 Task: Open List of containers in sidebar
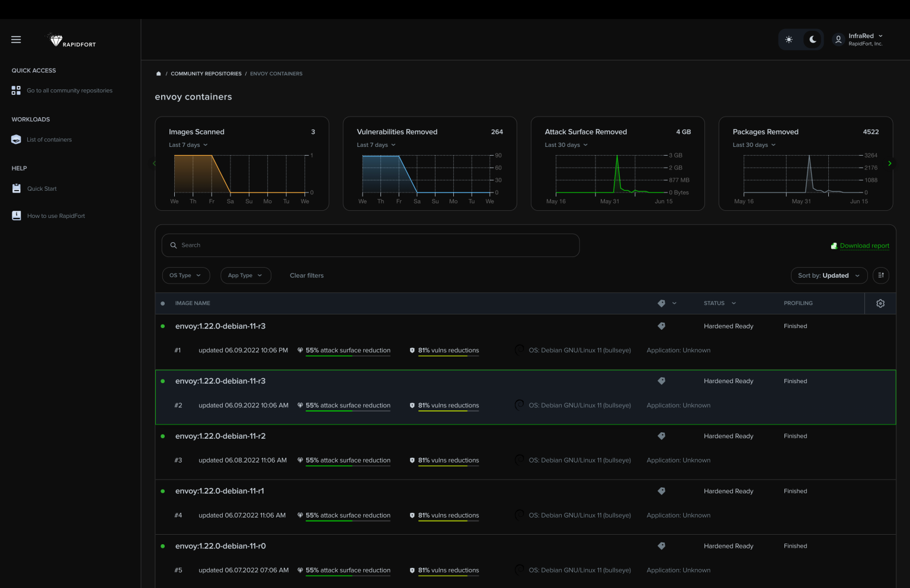click(49, 140)
